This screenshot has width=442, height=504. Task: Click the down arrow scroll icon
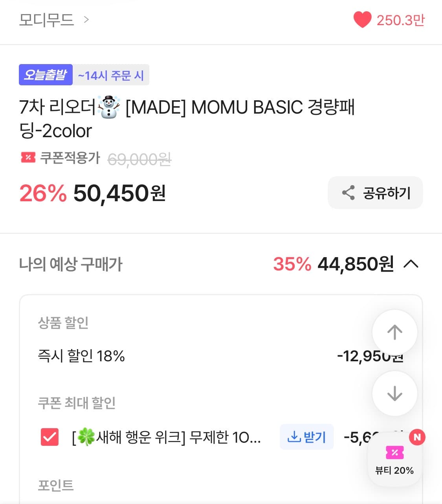pyautogui.click(x=394, y=393)
